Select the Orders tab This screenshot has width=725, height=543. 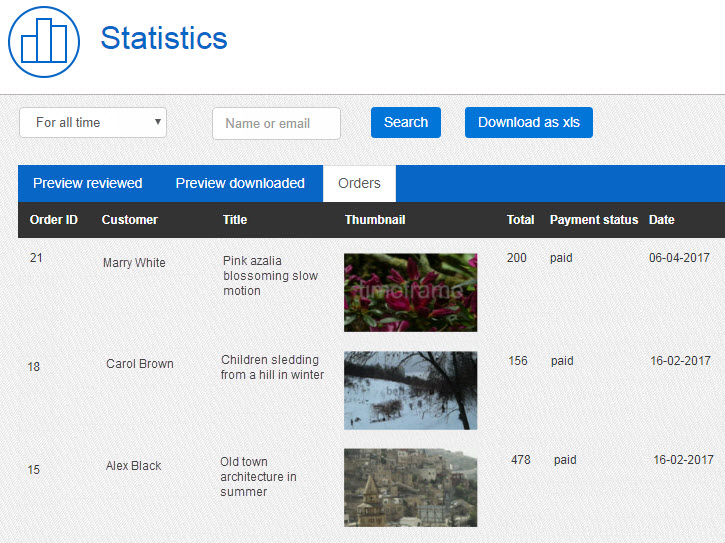[359, 183]
